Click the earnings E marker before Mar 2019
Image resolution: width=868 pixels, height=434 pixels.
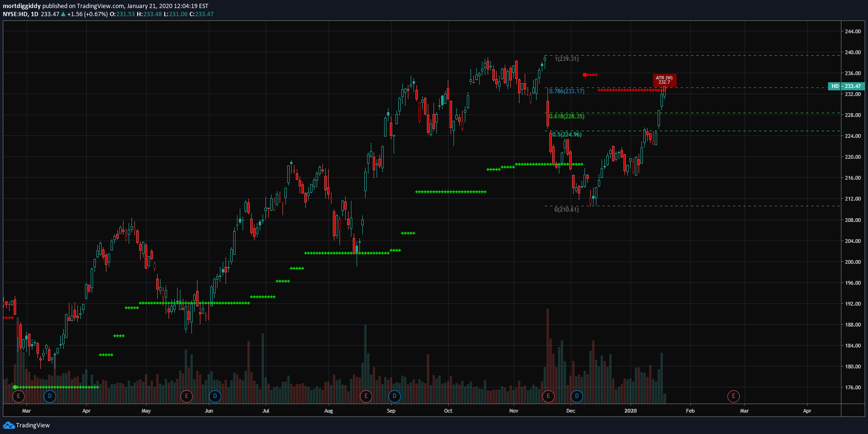[19, 396]
